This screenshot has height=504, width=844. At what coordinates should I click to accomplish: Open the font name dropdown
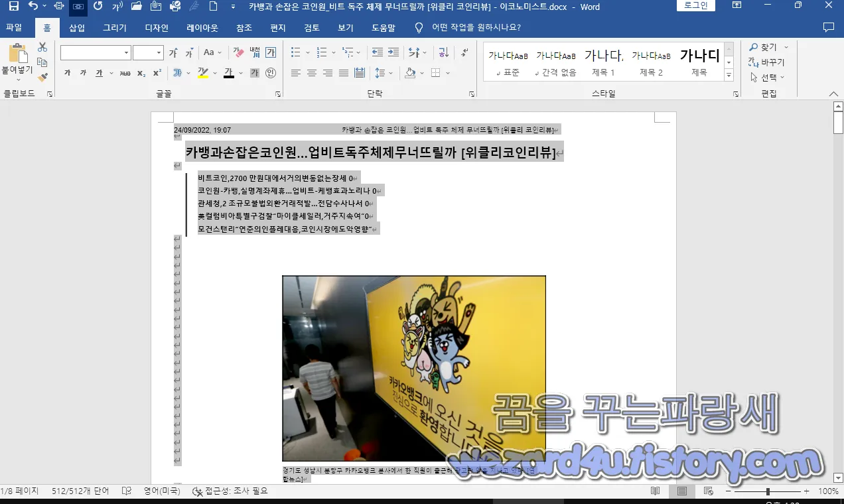coord(126,52)
